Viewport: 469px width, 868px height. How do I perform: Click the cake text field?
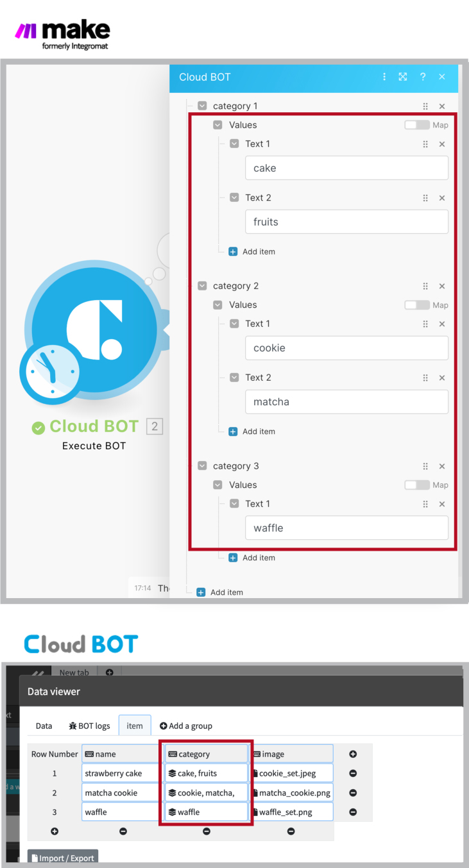point(346,169)
